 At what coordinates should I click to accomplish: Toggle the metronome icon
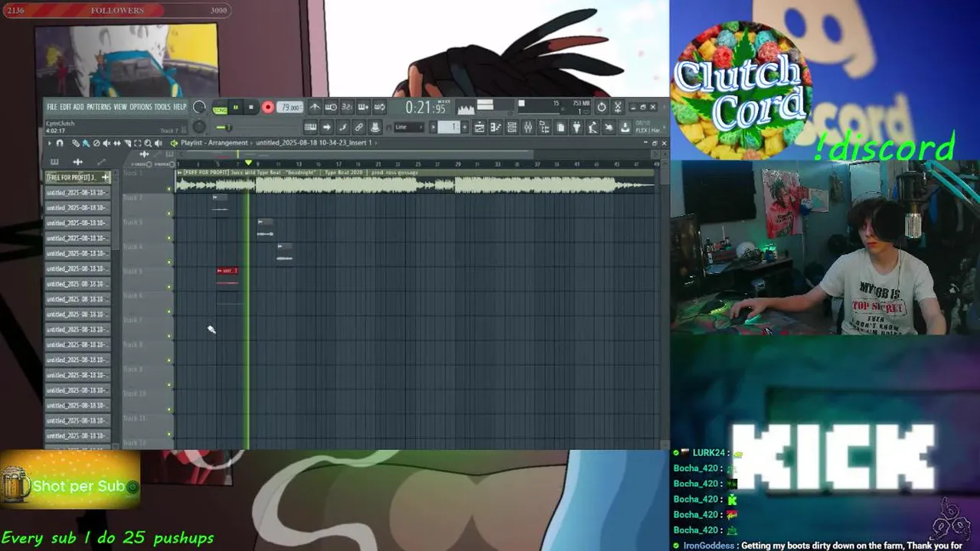tap(315, 107)
